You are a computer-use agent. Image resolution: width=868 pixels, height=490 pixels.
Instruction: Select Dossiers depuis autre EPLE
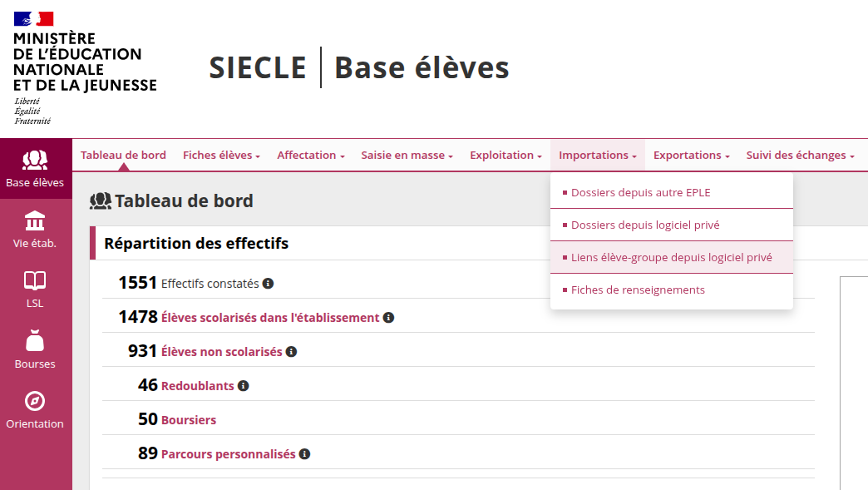(x=640, y=193)
